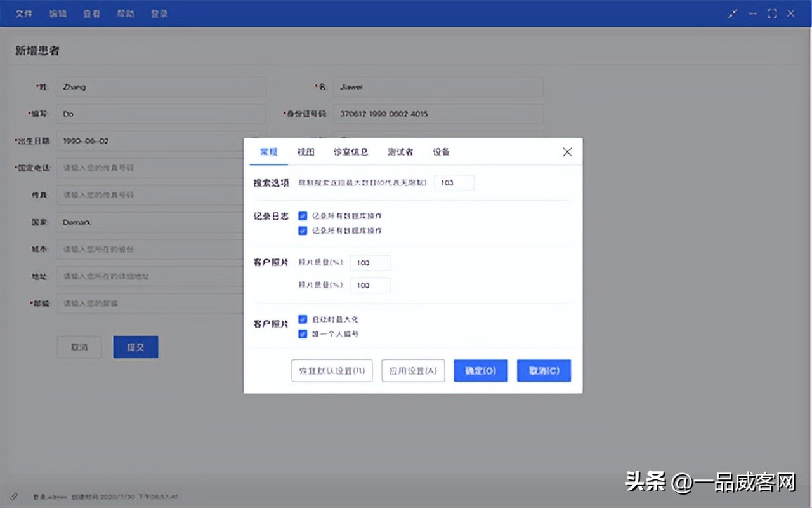This screenshot has height=508, width=812.
Task: Click the paperclip icon in the status bar
Action: coord(14,496)
